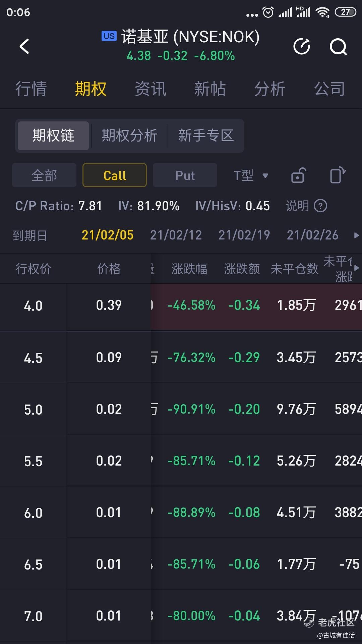Open the 6.0 strike option row
This screenshot has height=644, width=362.
click(x=181, y=513)
